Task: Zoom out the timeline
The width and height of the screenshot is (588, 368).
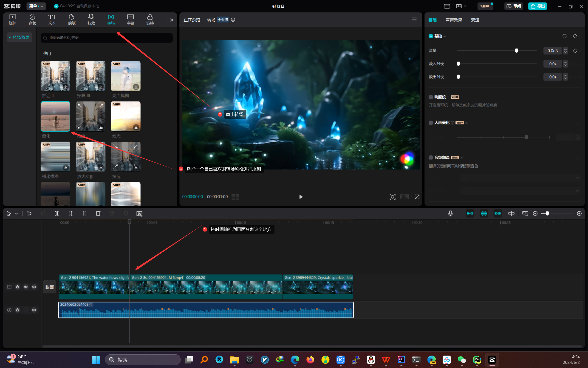Action: tap(535, 213)
